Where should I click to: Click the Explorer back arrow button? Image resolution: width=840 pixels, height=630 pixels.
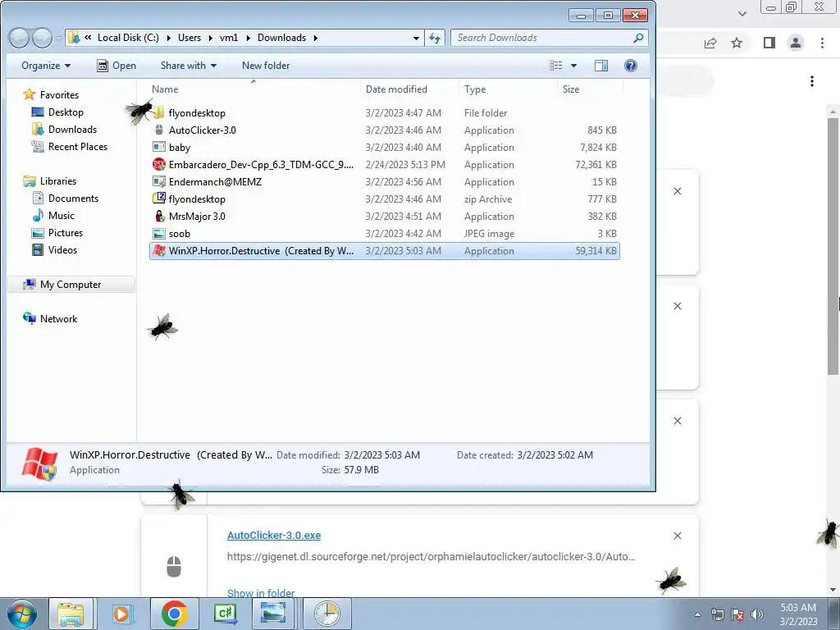tap(20, 38)
